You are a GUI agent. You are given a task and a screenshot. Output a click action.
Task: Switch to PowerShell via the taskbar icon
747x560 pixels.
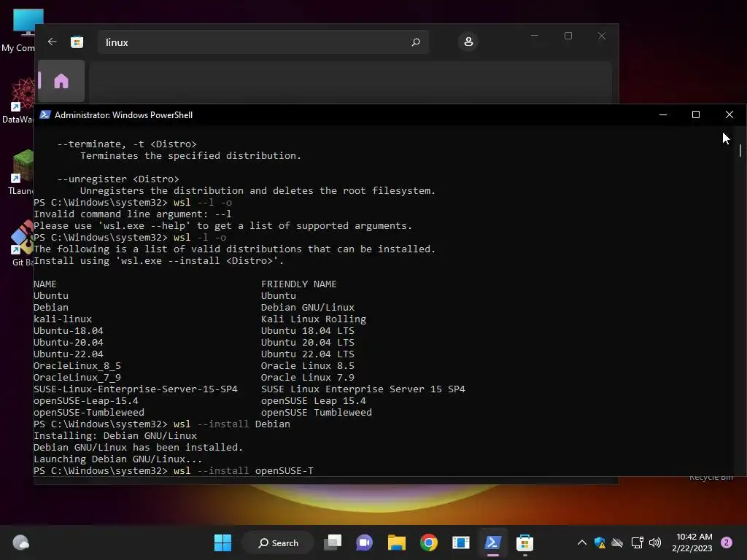492,542
